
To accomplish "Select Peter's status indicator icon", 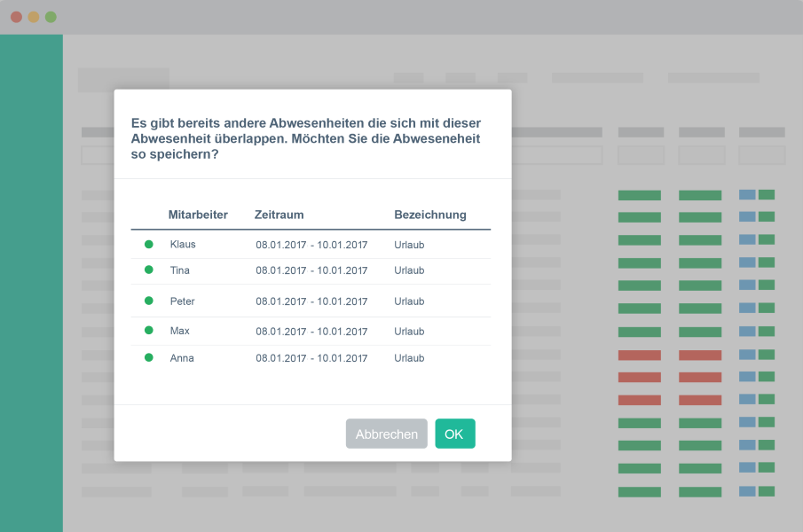I will pos(148,301).
